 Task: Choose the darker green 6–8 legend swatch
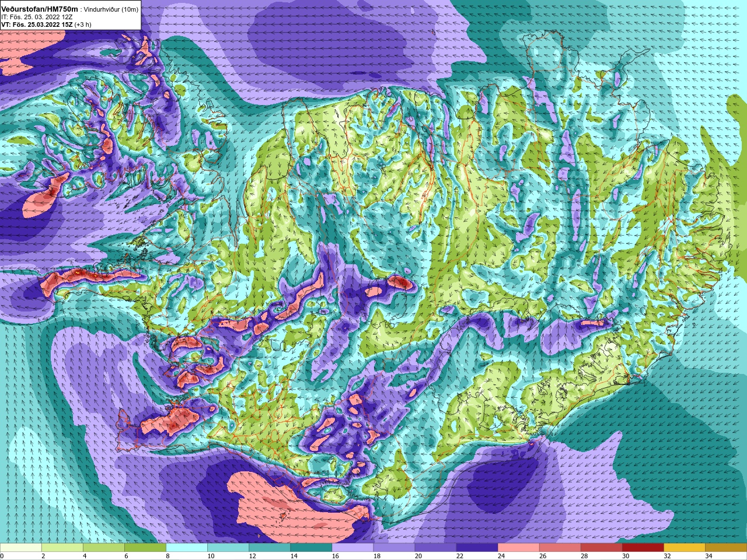(x=145, y=548)
